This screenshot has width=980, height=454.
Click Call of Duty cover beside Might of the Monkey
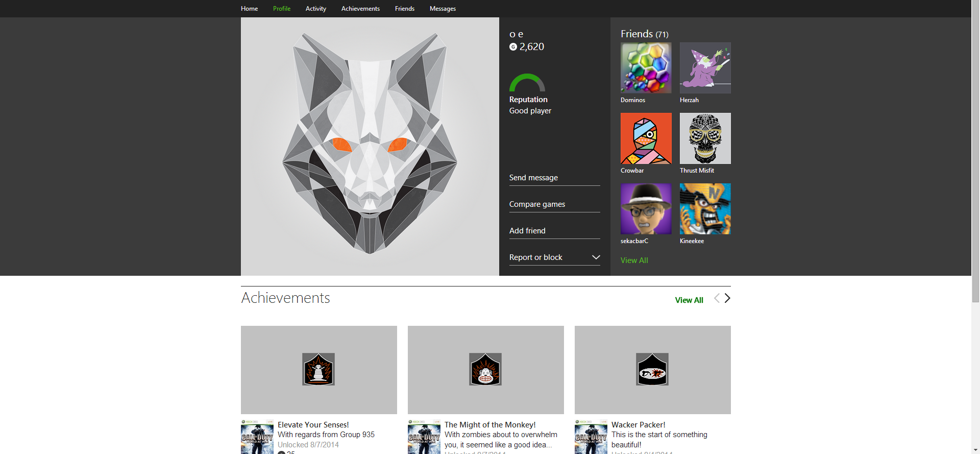(x=424, y=437)
